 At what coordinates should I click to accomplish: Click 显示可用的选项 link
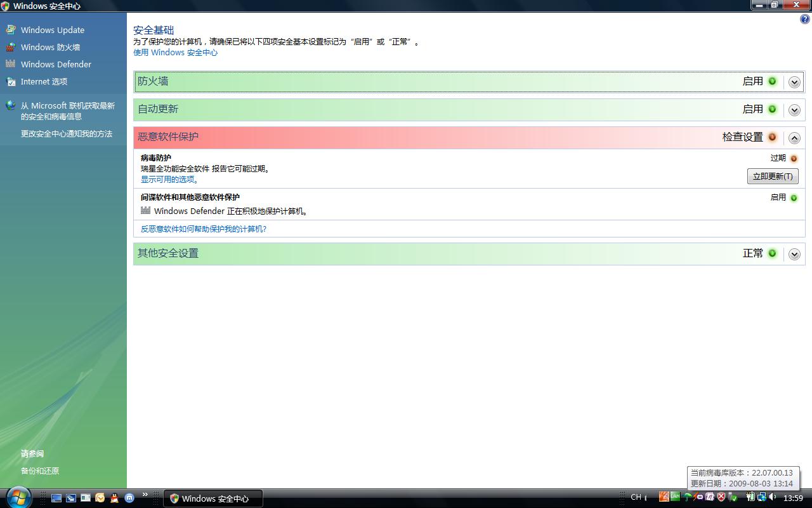point(169,180)
